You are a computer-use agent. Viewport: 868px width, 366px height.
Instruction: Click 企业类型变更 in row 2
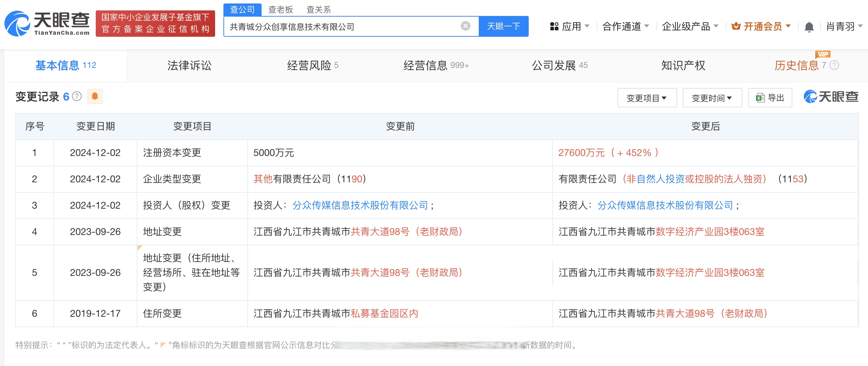172,179
